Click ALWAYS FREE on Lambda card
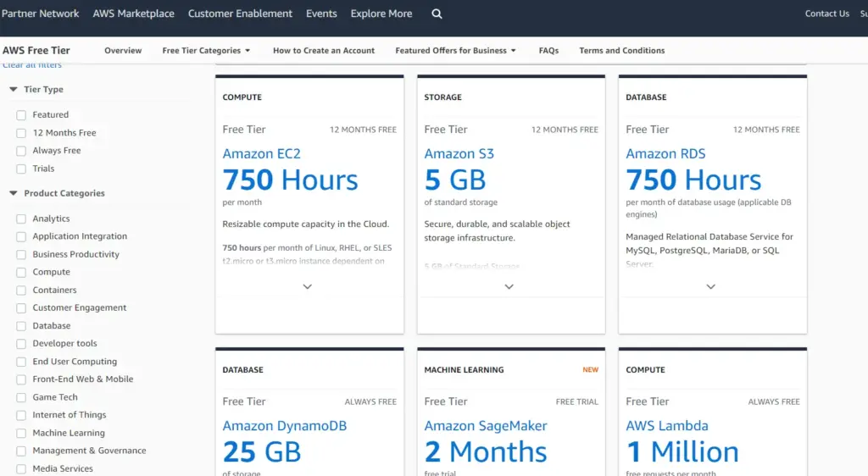 (x=774, y=402)
